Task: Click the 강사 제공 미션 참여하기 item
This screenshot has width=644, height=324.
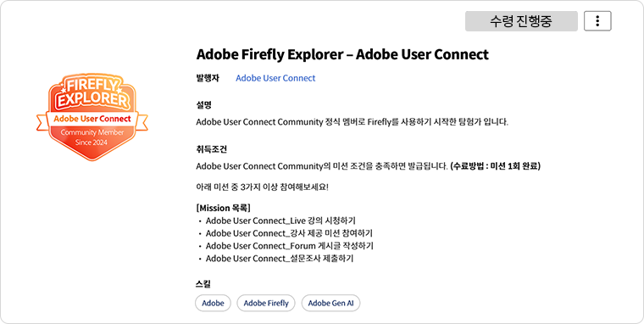Action: 289,233
